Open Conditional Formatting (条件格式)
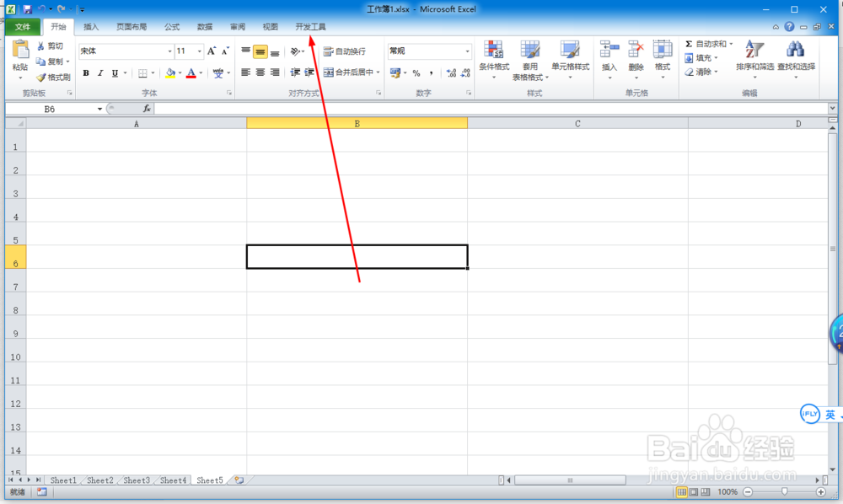 pos(493,58)
